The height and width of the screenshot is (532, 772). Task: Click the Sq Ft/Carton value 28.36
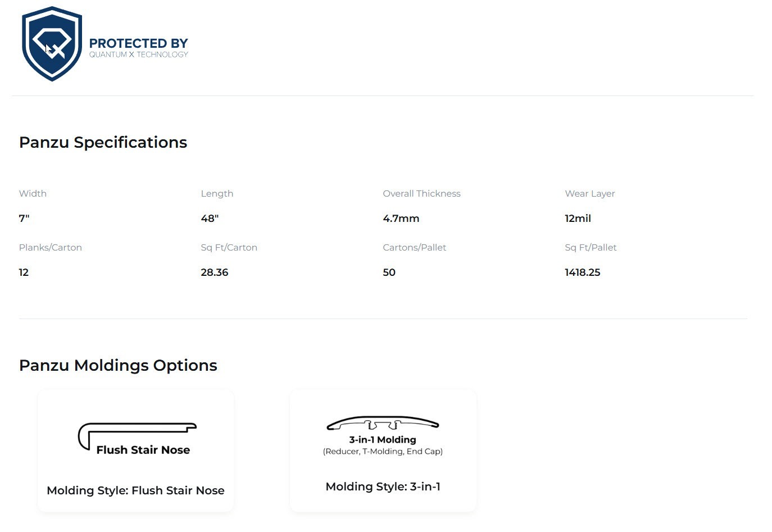coord(215,272)
